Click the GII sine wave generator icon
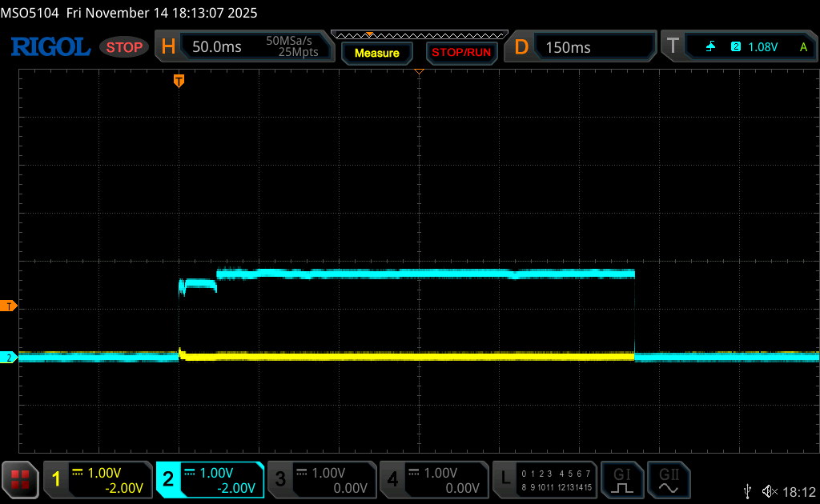The image size is (820, 504). click(668, 479)
